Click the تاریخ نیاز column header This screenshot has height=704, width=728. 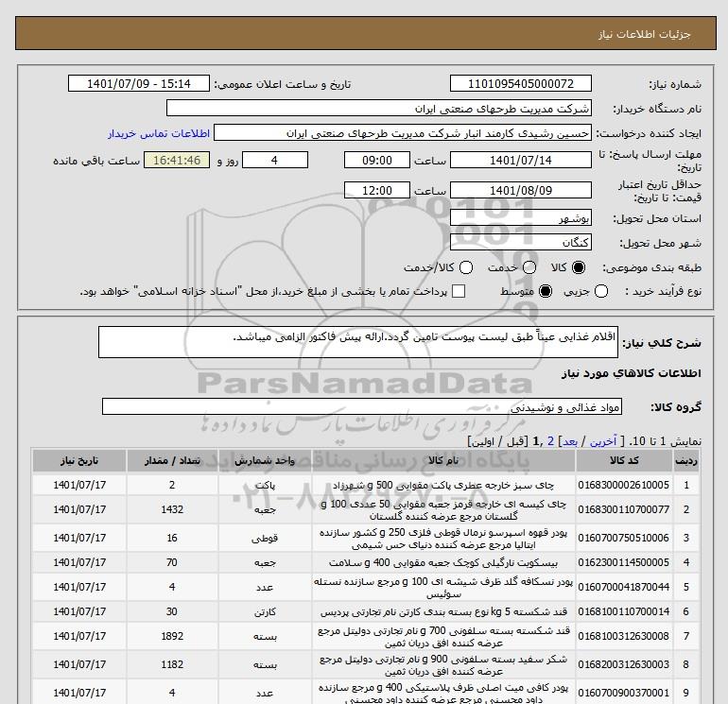(x=79, y=460)
